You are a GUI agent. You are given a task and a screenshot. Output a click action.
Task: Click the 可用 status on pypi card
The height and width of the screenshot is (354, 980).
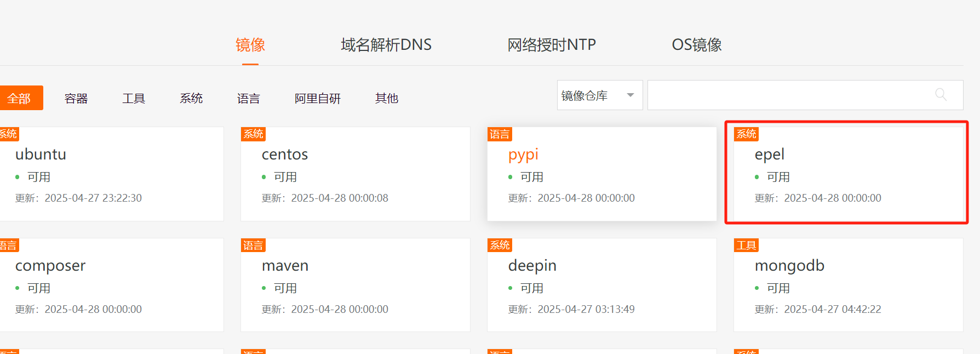532,177
